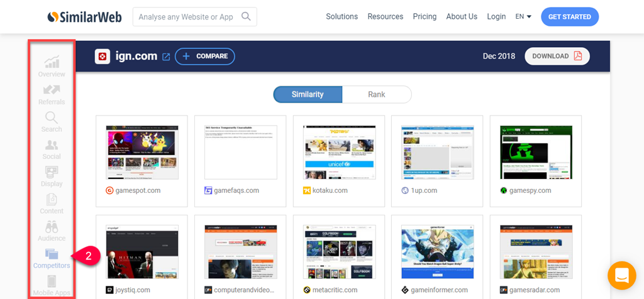Click the COMPARE button
This screenshot has height=299, width=644.
pyautogui.click(x=205, y=56)
